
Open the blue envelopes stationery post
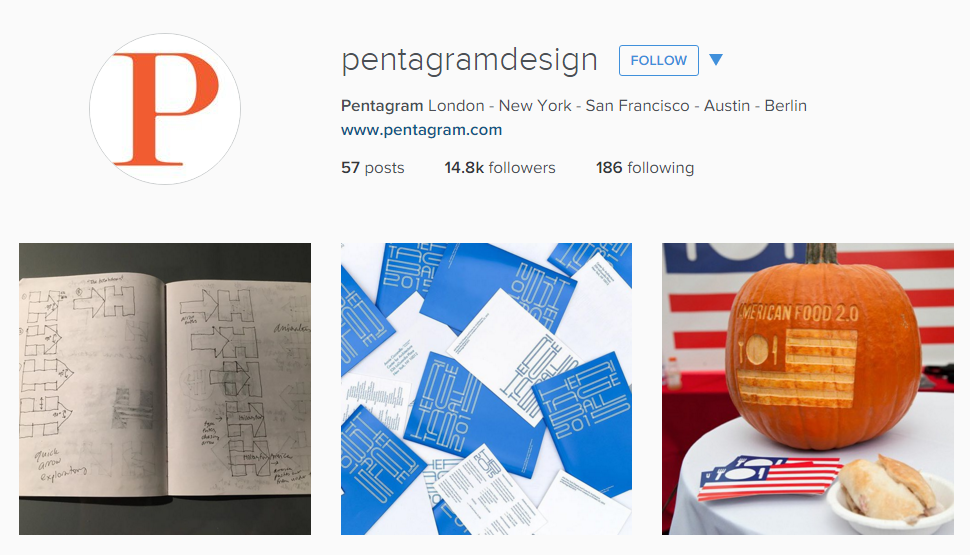tap(486, 389)
